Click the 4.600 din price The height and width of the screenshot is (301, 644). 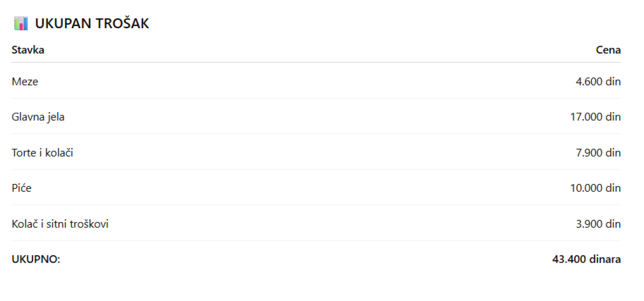(598, 81)
